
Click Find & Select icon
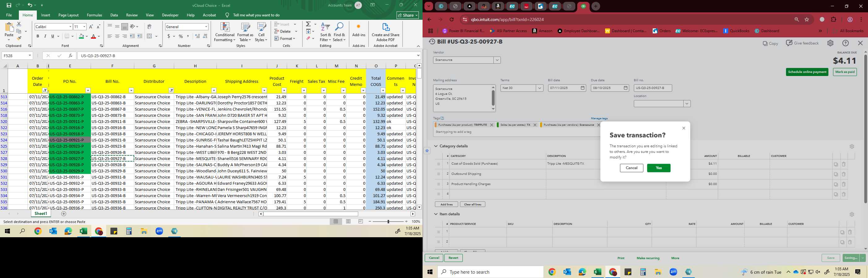point(339,32)
